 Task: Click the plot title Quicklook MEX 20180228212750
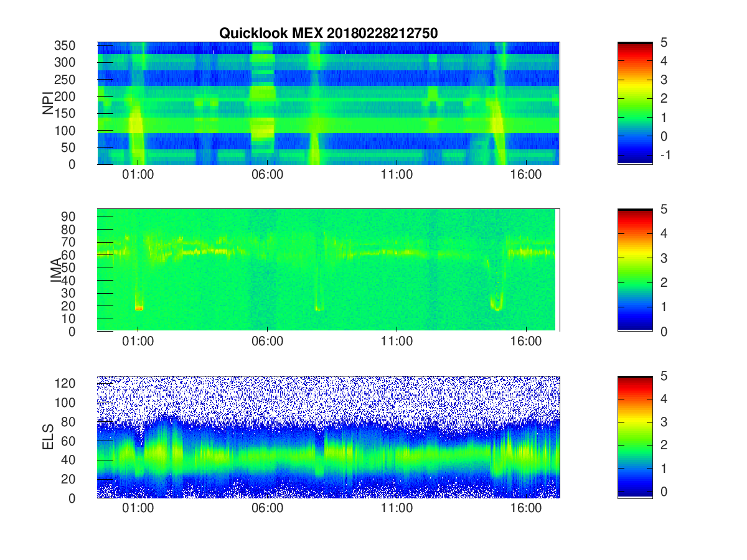coord(328,33)
